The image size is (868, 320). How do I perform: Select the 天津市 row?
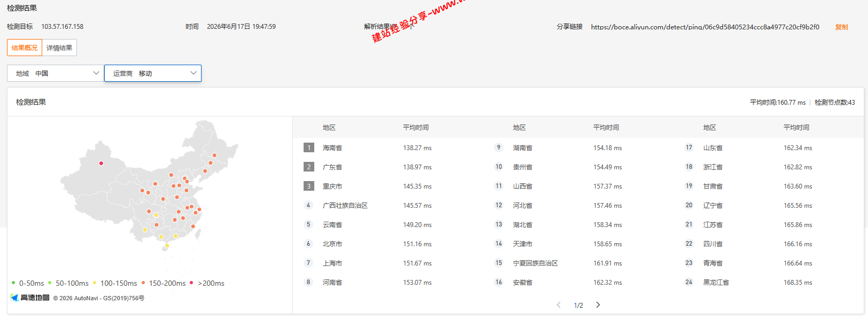pos(578,244)
